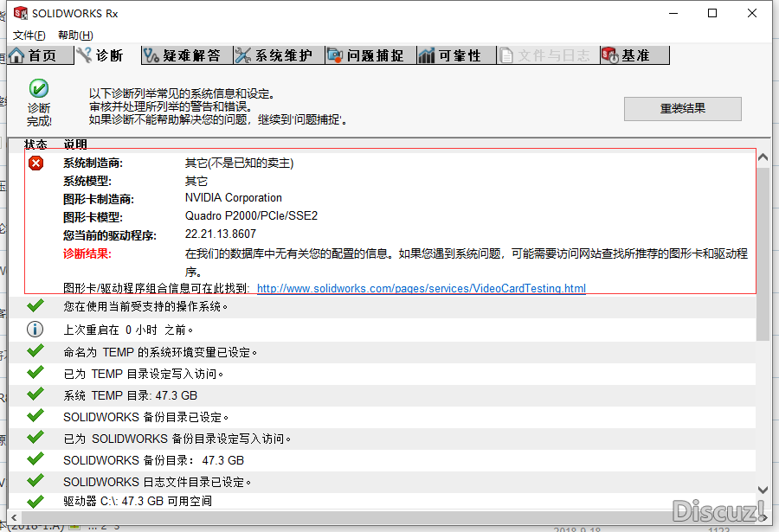Select the row 上次重启在 0 小时 之前
This screenshot has height=532, width=779.
(x=382, y=330)
